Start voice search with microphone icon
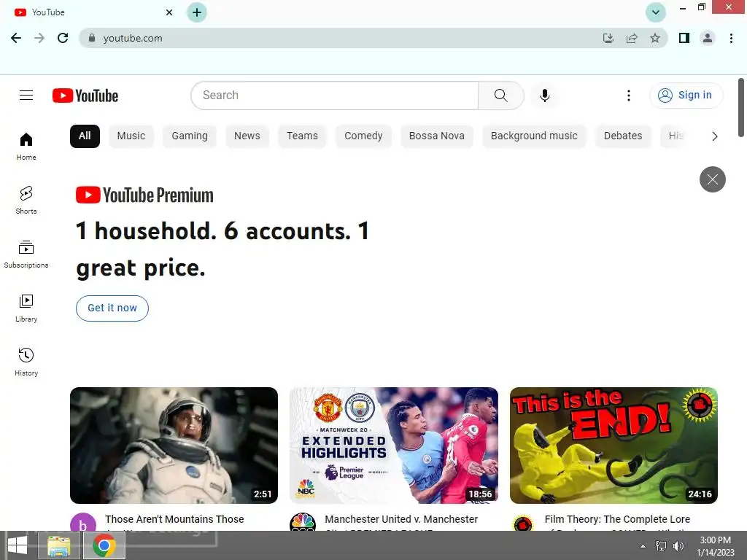747x560 pixels. pos(544,96)
